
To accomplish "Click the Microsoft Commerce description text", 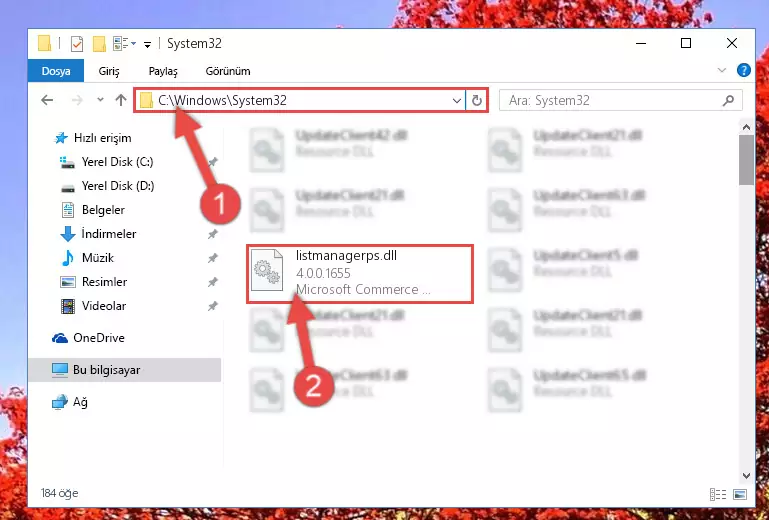I will [x=363, y=289].
